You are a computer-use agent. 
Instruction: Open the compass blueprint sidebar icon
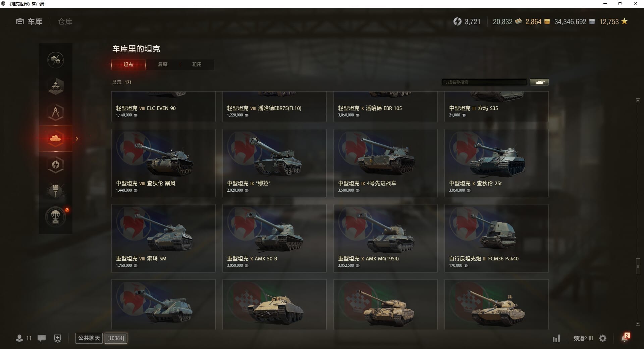56,112
